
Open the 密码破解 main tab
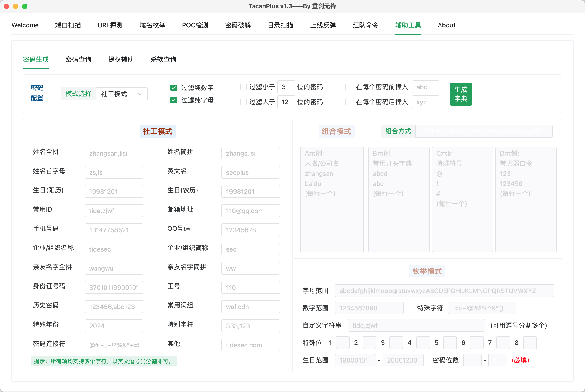click(238, 25)
